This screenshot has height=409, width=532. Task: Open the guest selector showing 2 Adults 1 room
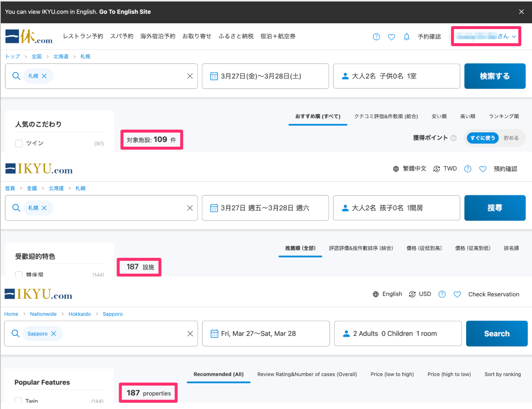tap(397, 333)
